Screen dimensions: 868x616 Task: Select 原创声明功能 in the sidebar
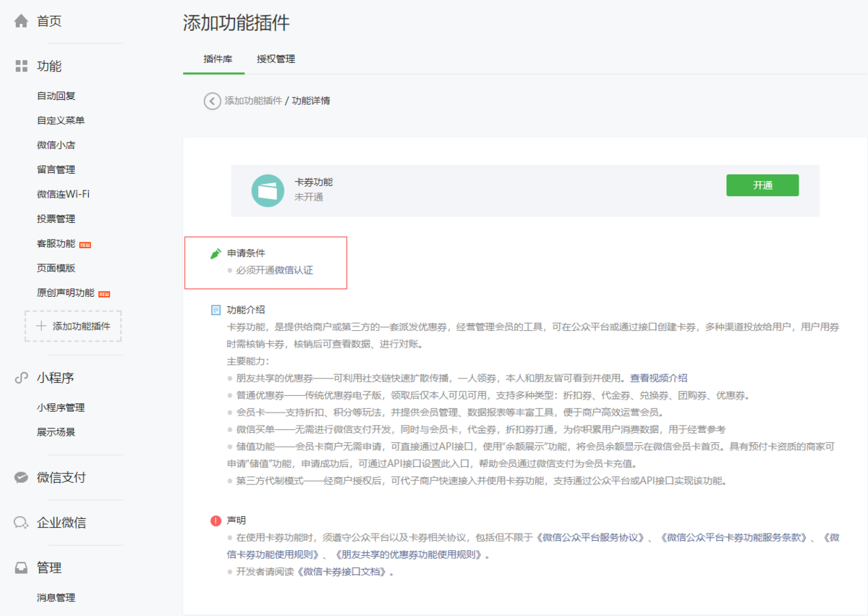(66, 292)
